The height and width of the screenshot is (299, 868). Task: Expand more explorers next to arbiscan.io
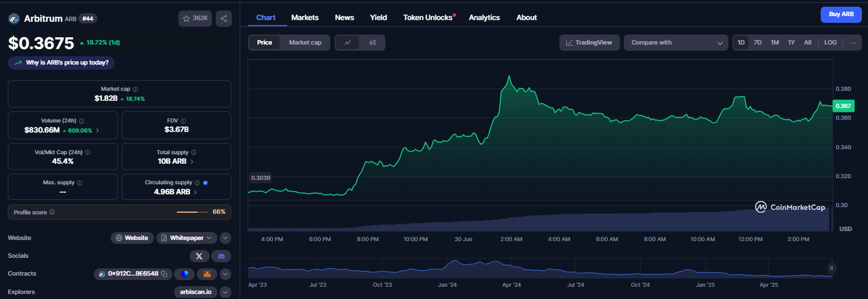(x=225, y=292)
